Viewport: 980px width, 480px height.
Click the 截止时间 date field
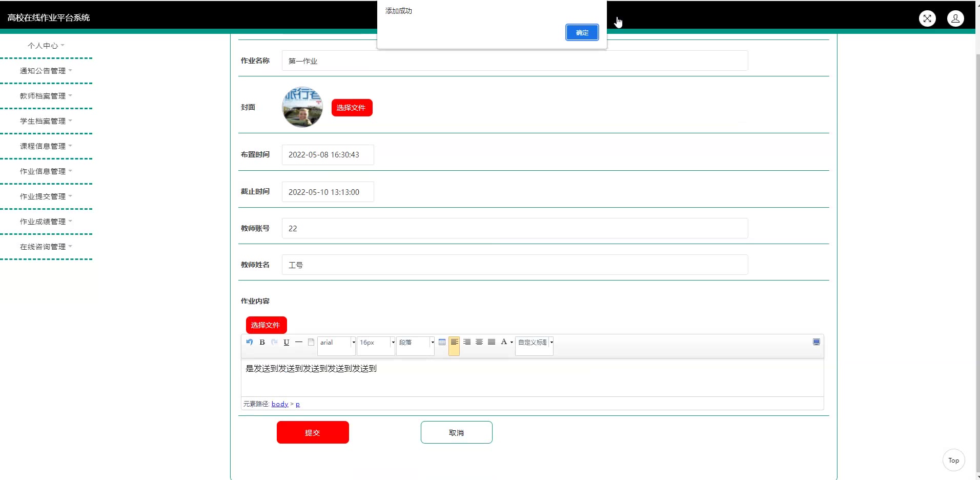tap(328, 192)
